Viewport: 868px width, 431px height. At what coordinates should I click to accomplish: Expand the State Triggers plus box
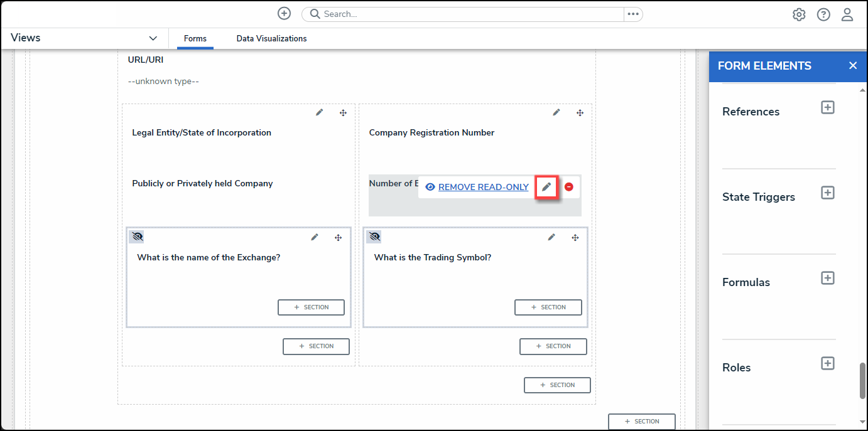[828, 193]
